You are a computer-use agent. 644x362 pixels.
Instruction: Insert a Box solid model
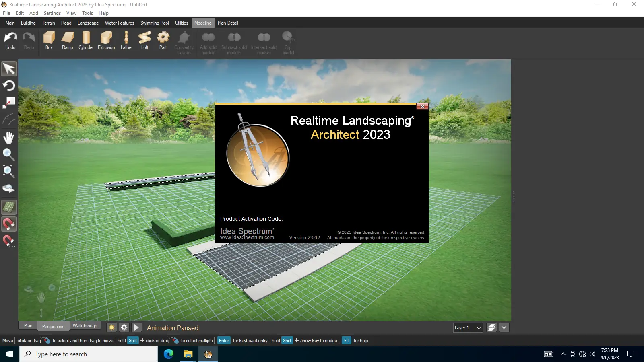click(49, 41)
